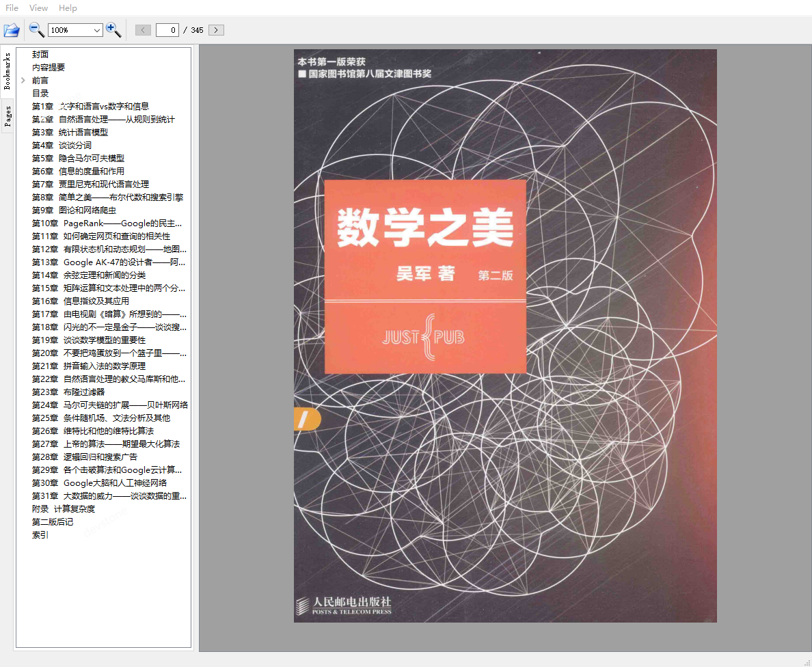Image resolution: width=812 pixels, height=667 pixels.
Task: Open the 目录 bookmark
Action: 40,93
